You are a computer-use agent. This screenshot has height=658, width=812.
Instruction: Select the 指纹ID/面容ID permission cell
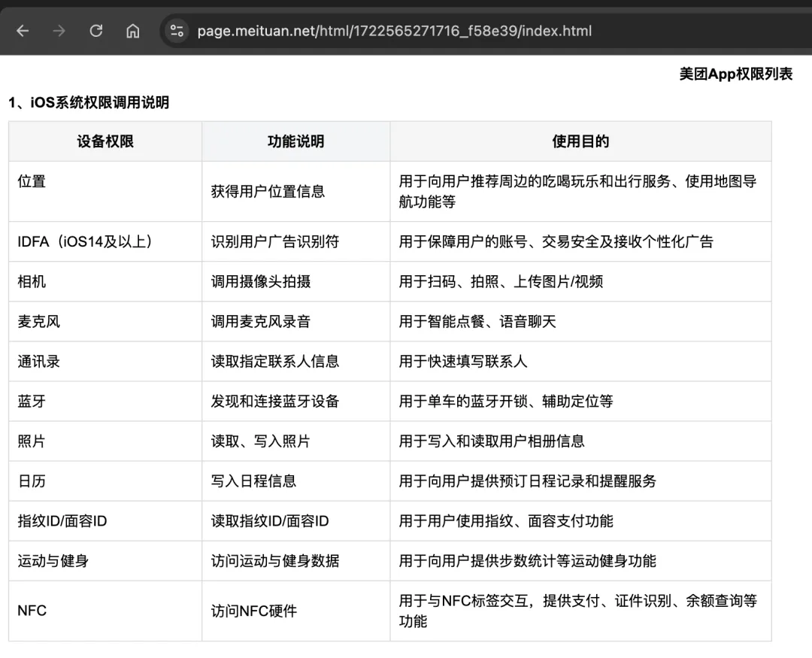click(105, 520)
